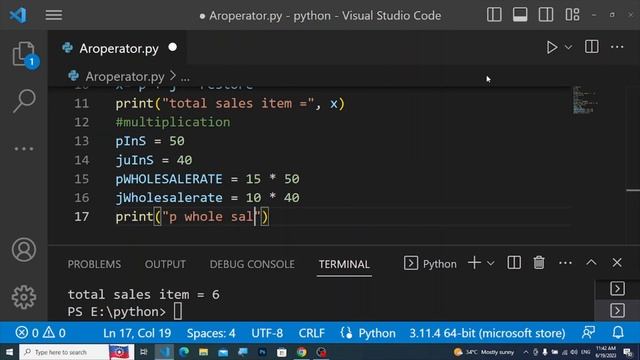
Task: Open the Accounts menu icon
Action: [24, 250]
